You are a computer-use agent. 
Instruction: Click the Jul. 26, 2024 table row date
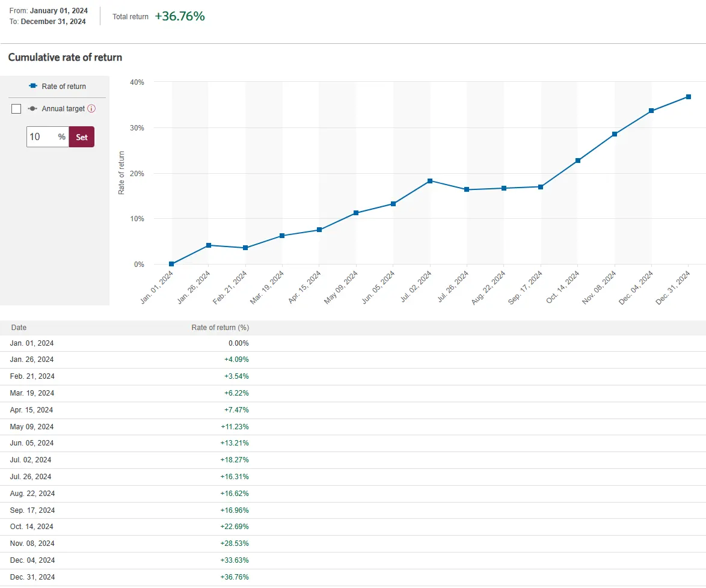tap(31, 476)
